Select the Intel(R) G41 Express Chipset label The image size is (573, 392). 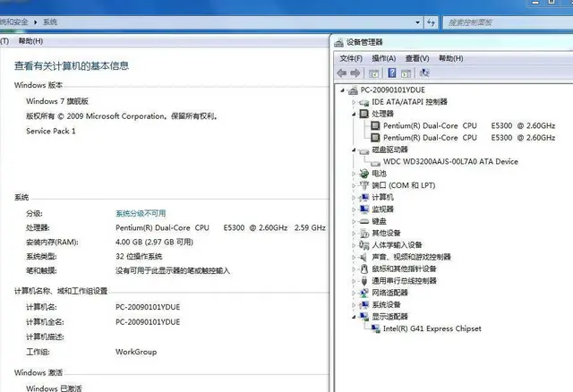[x=432, y=328]
